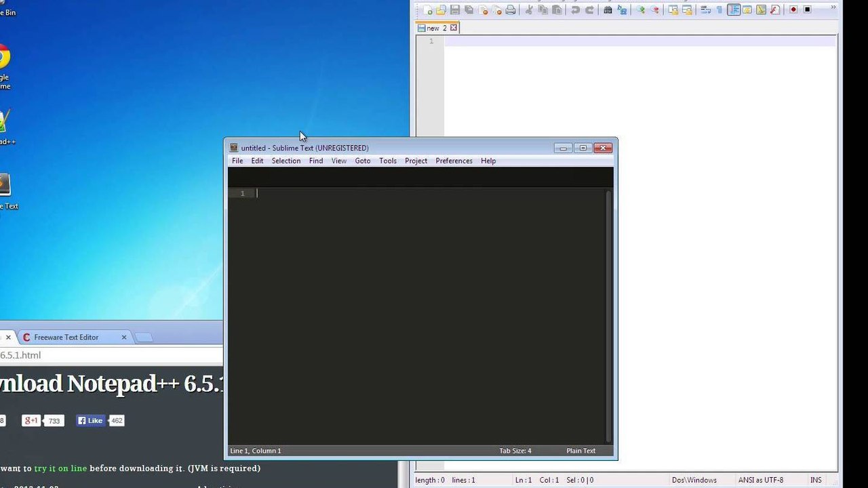Toggle Show all characters pilcrow icon

[719, 9]
